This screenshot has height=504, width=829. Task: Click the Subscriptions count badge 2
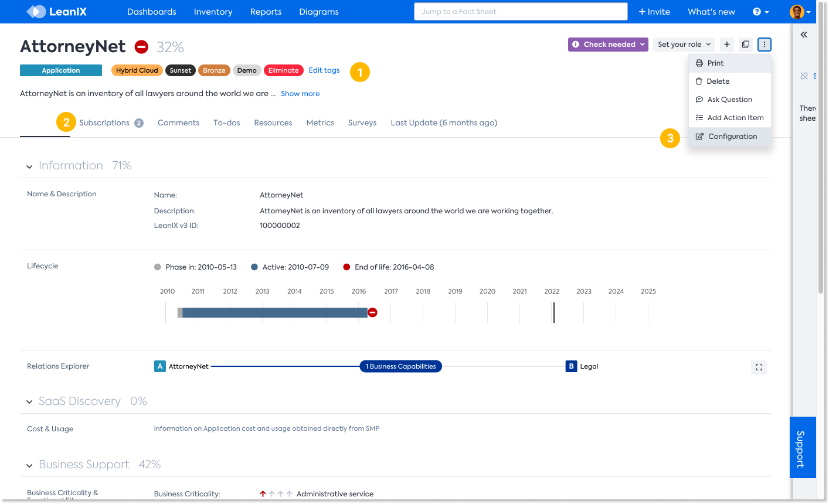click(x=139, y=123)
